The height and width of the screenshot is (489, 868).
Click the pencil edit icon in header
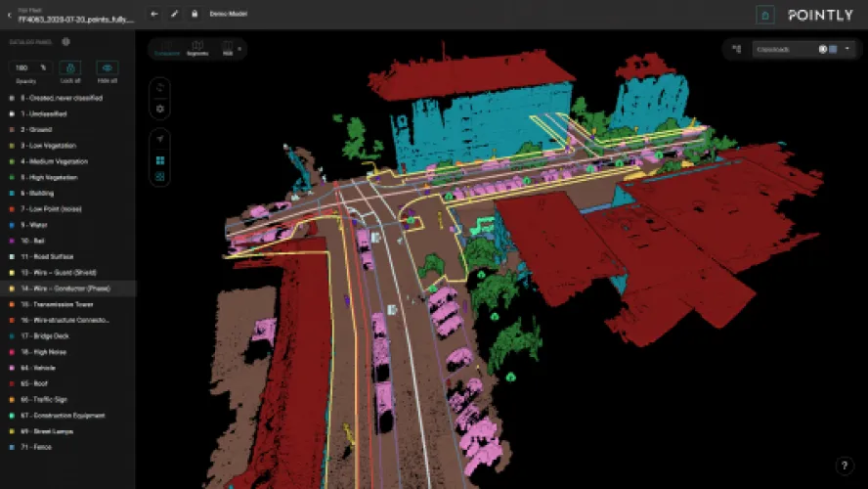click(x=174, y=15)
